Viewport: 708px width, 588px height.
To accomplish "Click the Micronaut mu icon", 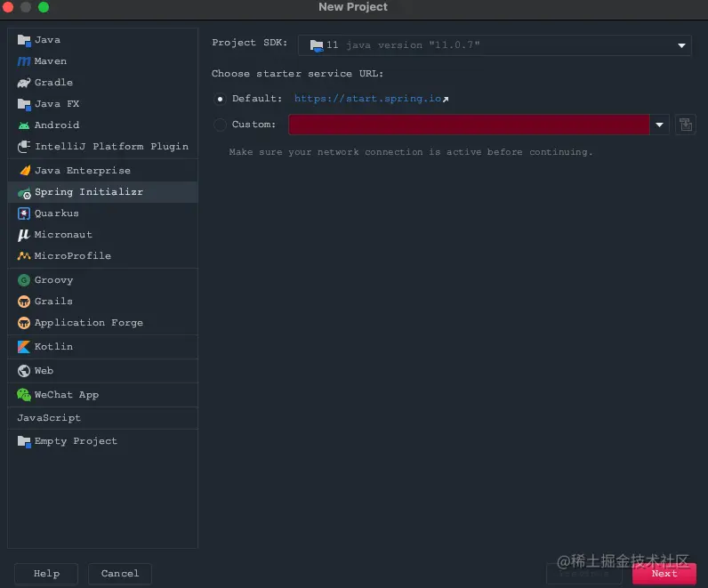I will [23, 235].
